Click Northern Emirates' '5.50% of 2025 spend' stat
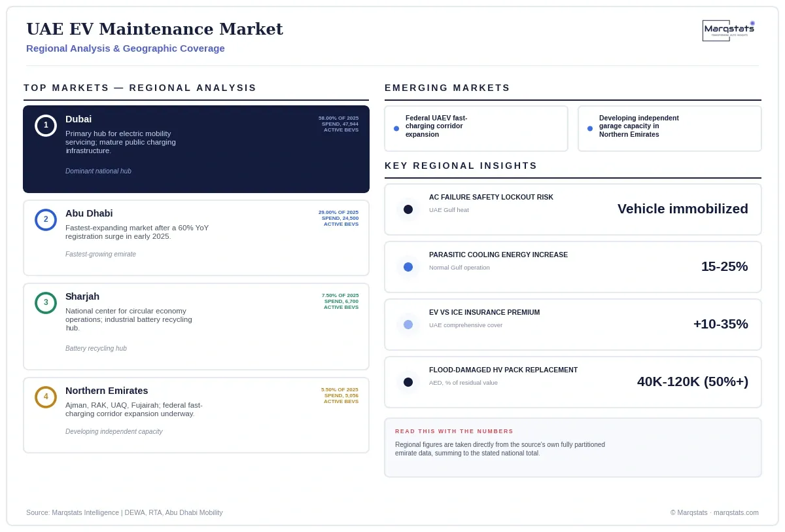Screen dimensions: 785x532 pos(340,395)
